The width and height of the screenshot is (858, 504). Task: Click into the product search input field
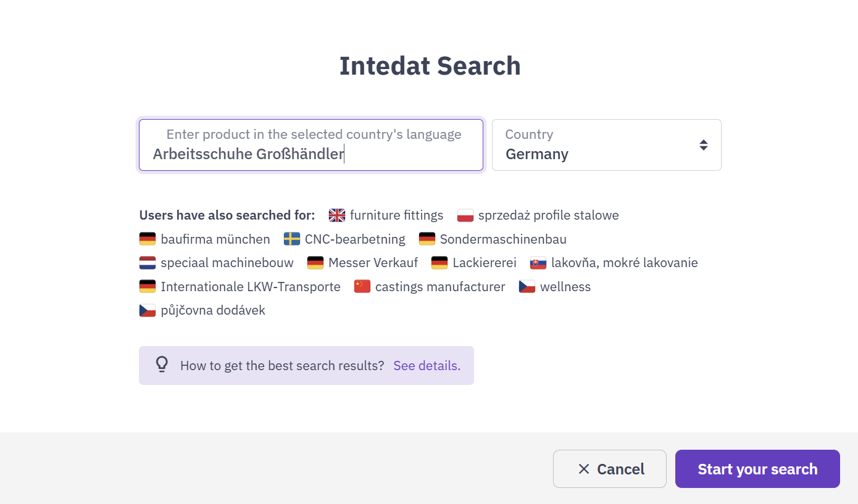(311, 145)
